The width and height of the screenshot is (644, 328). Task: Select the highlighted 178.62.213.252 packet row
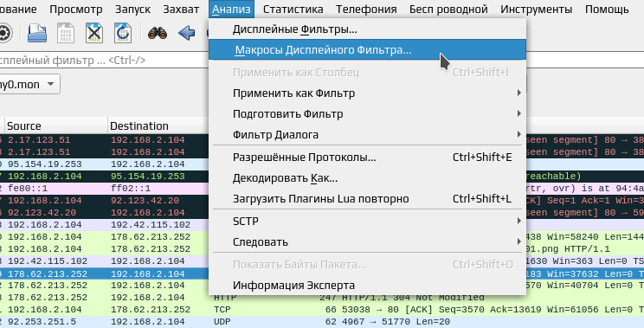point(105,273)
